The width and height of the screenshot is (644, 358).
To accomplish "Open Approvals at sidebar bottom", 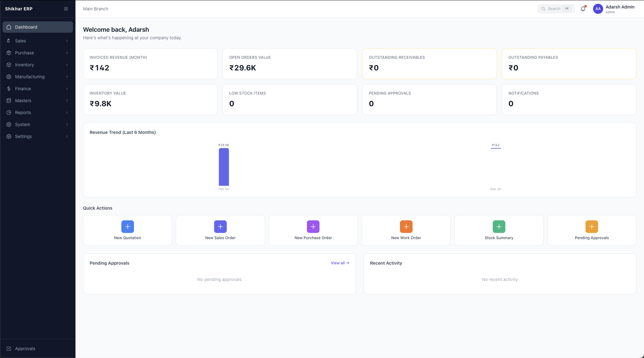I will tap(38, 349).
